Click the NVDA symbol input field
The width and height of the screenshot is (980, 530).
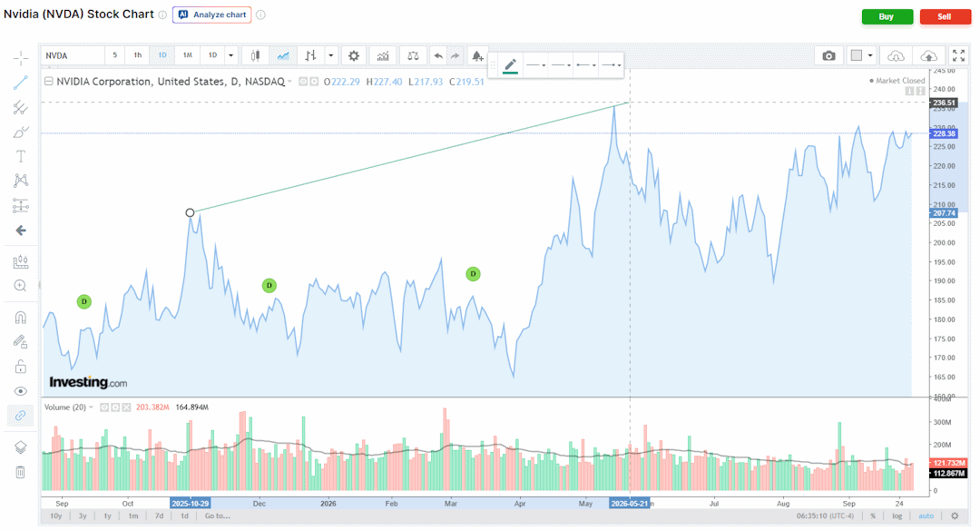73,55
